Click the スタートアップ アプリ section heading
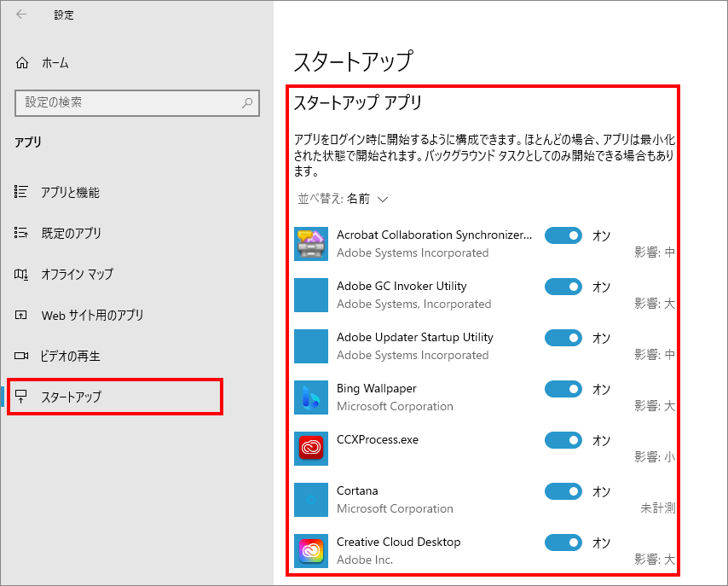 [357, 102]
